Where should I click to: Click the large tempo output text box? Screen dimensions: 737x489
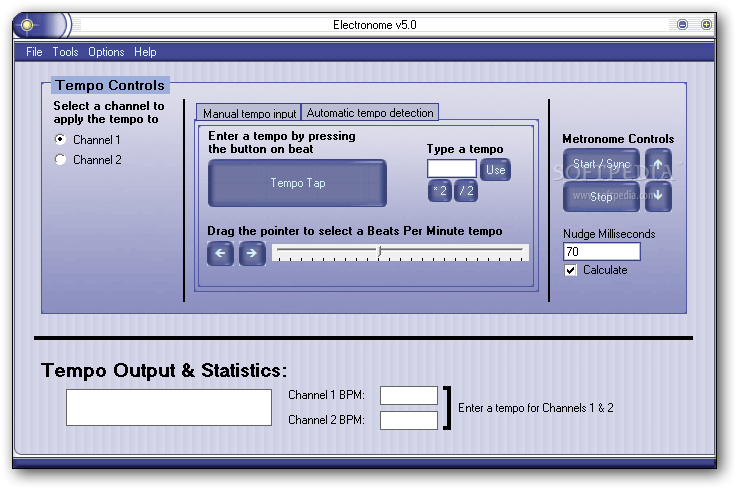click(x=169, y=407)
